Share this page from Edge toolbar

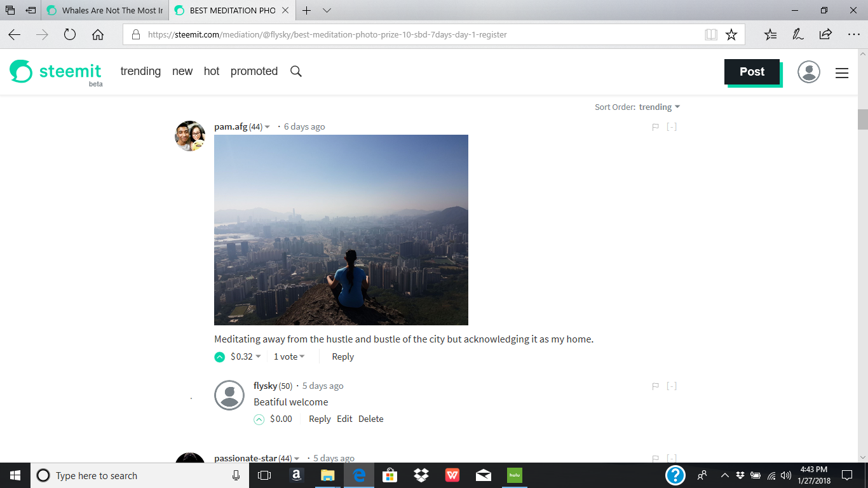(825, 35)
